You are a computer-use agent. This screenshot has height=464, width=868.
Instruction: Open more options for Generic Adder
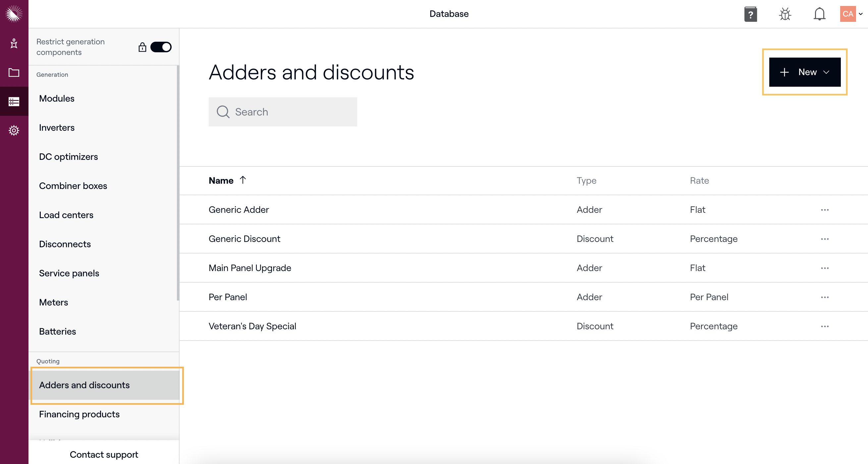click(825, 210)
